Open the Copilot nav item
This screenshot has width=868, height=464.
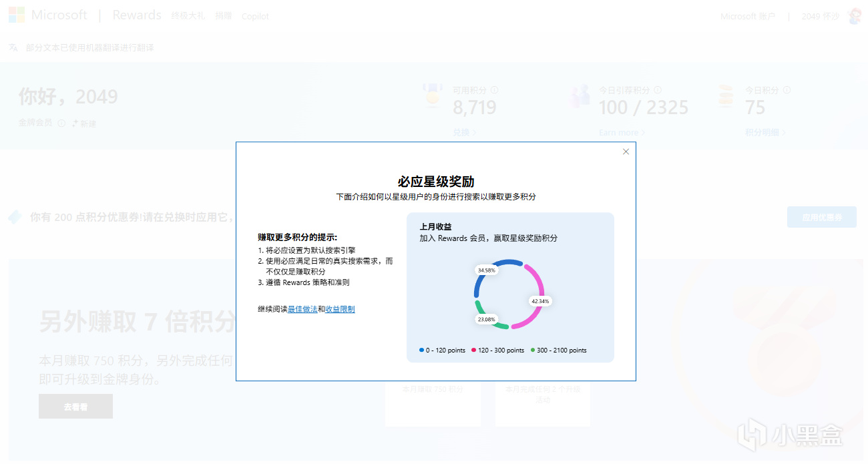pyautogui.click(x=255, y=16)
